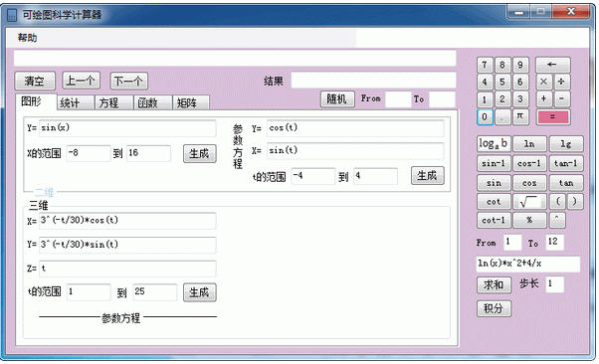The width and height of the screenshot is (599, 364).
Task: Click the parametric Y= cos(t) field
Action: pos(355,128)
